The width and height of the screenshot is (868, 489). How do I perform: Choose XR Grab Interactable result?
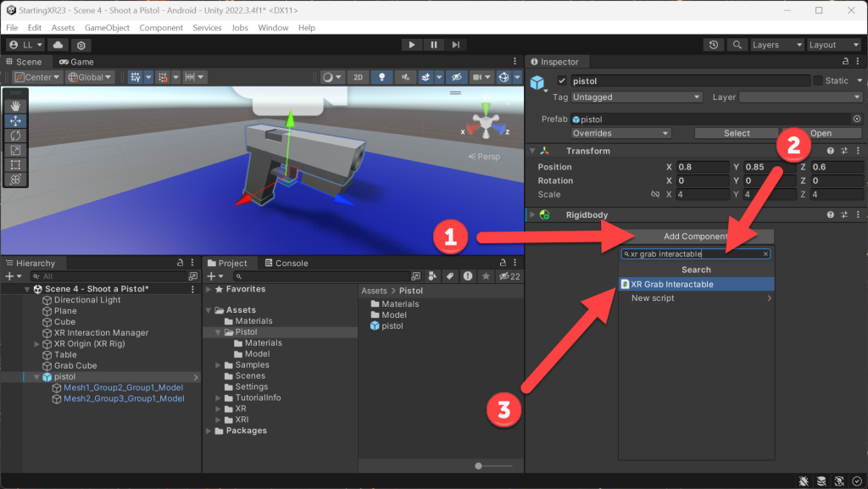697,284
